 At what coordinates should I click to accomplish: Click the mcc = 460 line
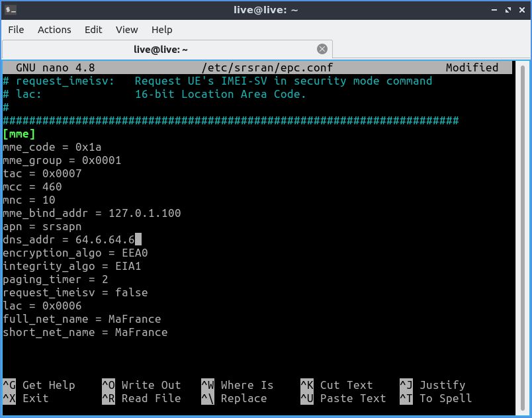tap(32, 187)
